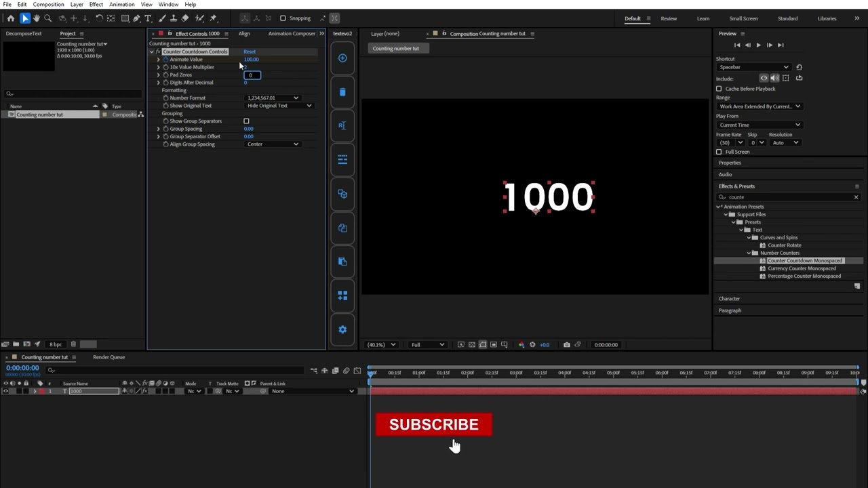This screenshot has width=868, height=488.
Task: Select the Hand tool
Action: tap(37, 18)
